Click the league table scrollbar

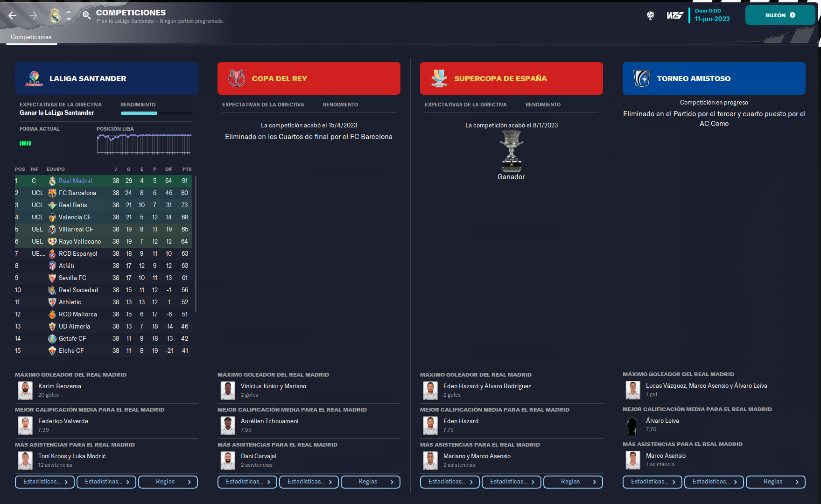coord(195,244)
